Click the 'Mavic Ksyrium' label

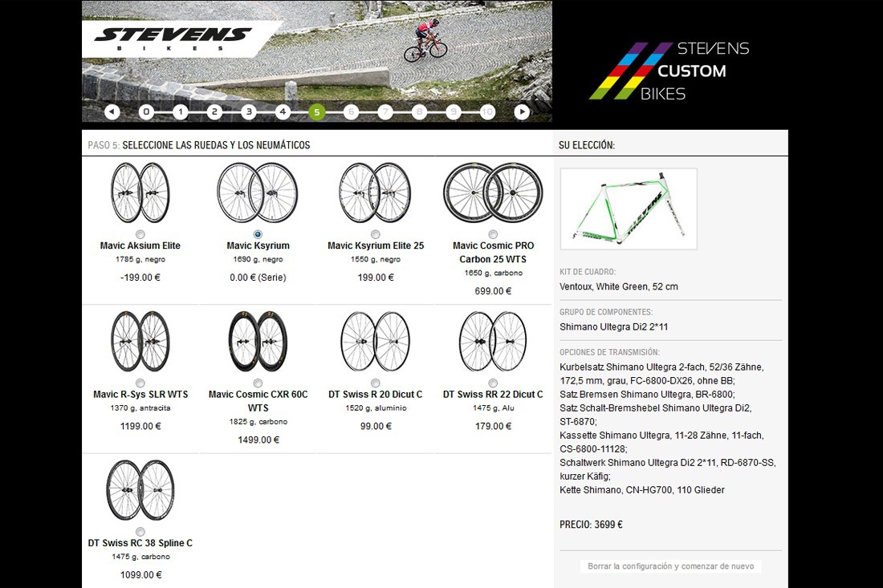pos(258,246)
